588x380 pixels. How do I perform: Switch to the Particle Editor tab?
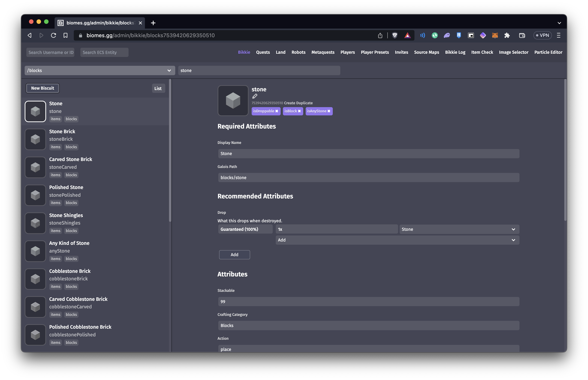pos(548,52)
